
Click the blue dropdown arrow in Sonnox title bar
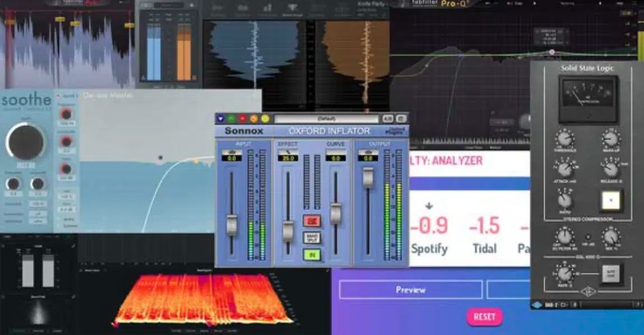click(x=220, y=119)
